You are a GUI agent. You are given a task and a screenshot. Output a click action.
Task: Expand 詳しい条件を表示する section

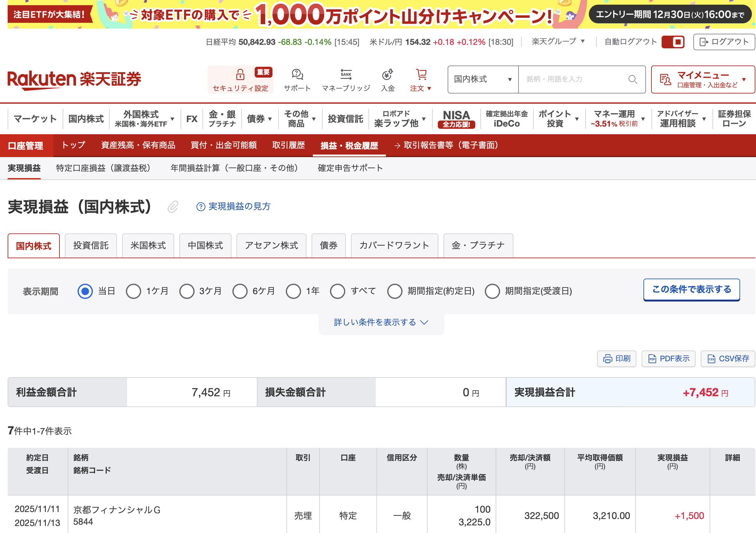pyautogui.click(x=381, y=322)
